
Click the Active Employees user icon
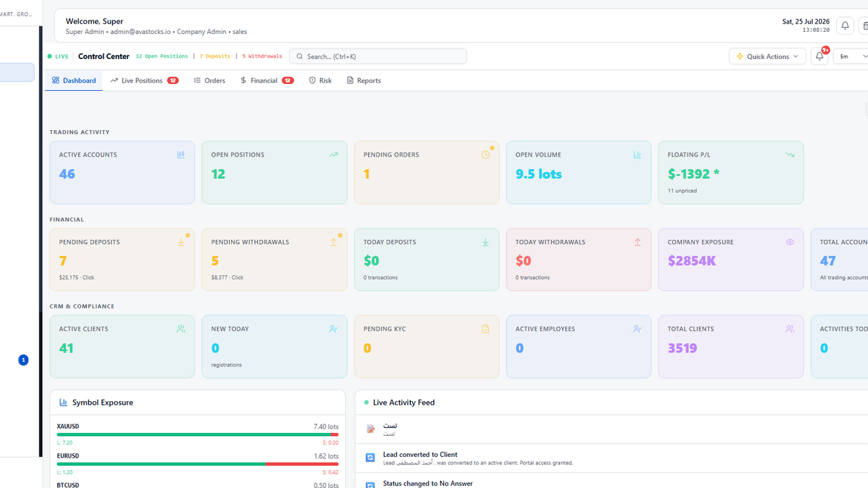point(637,329)
